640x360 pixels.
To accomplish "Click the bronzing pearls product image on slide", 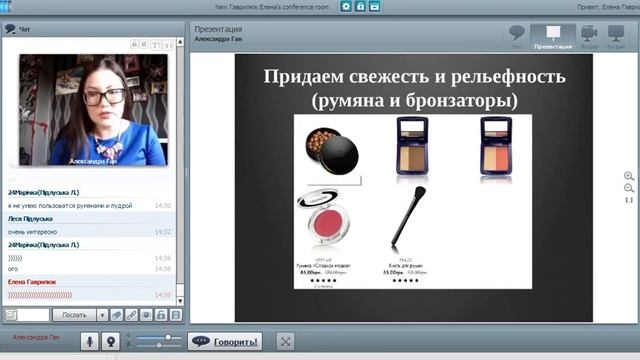I will 332,151.
